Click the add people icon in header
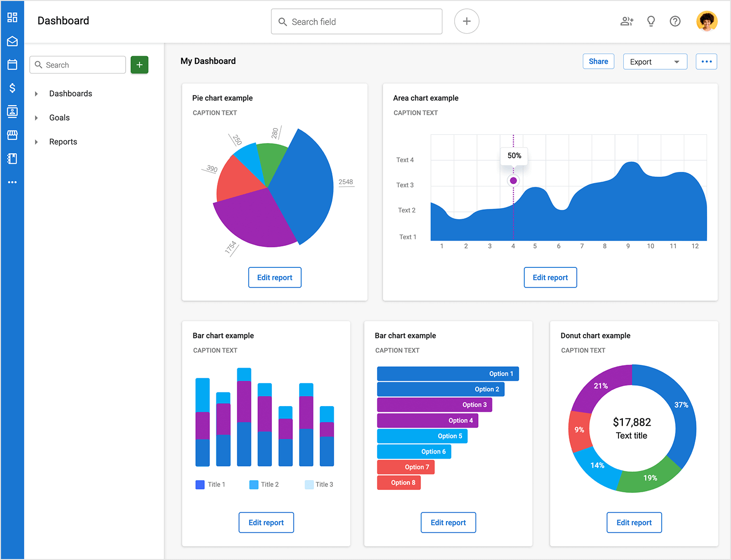The width and height of the screenshot is (731, 560). point(627,21)
